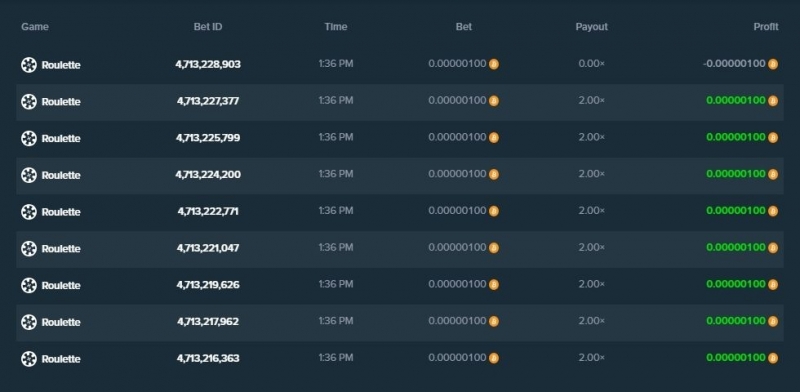Image resolution: width=800 pixels, height=392 pixels.
Task: Click the Bet ID column header
Action: point(208,27)
